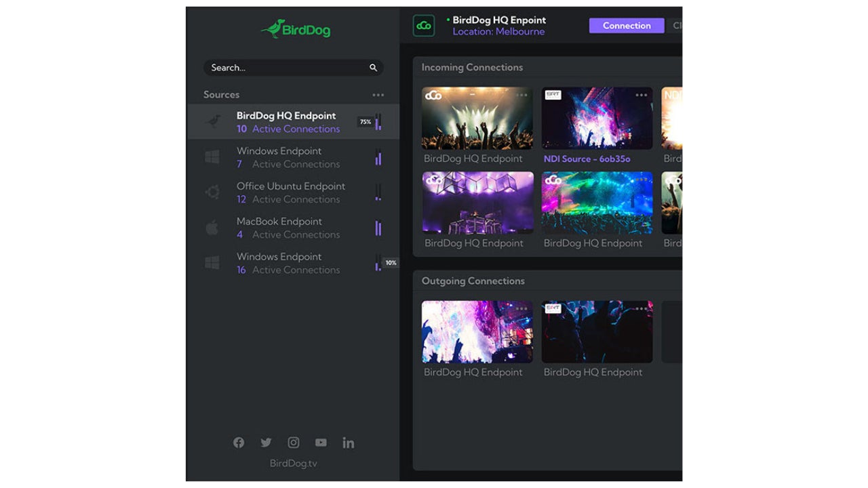Screen dimensions: 868x488
Task: Open the first outgoing connection thumbnail
Action: coord(477,332)
